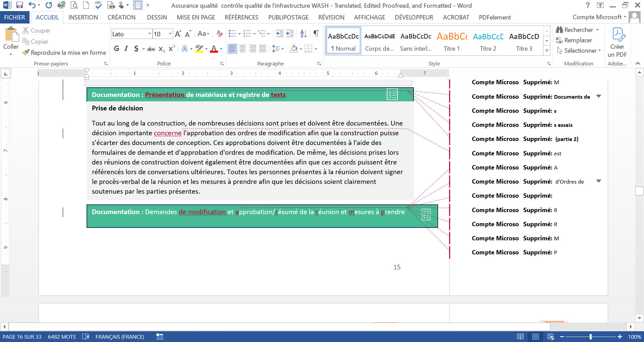The height and width of the screenshot is (342, 644).
Task: Switch to the RÉVISION tab
Action: [331, 17]
